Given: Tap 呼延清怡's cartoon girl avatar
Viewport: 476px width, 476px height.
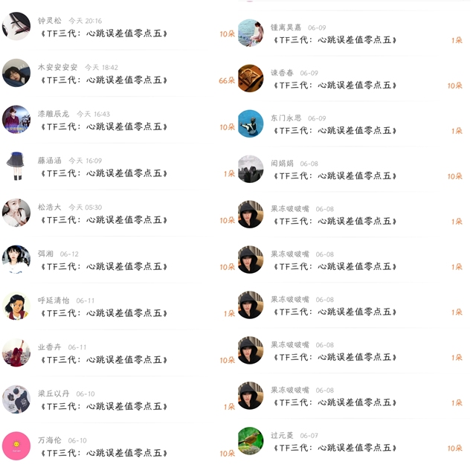Looking at the screenshot, I should (x=16, y=306).
